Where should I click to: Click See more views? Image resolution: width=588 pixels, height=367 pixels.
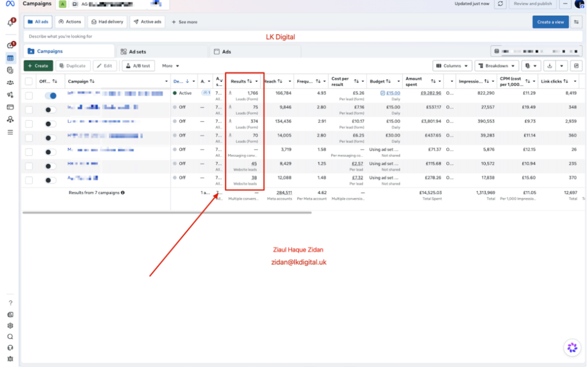pos(185,22)
